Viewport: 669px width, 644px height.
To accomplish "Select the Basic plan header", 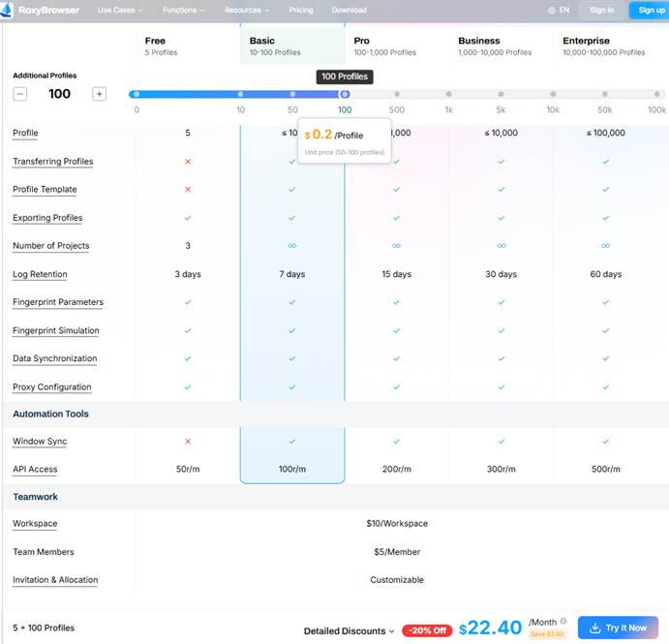I will click(292, 46).
